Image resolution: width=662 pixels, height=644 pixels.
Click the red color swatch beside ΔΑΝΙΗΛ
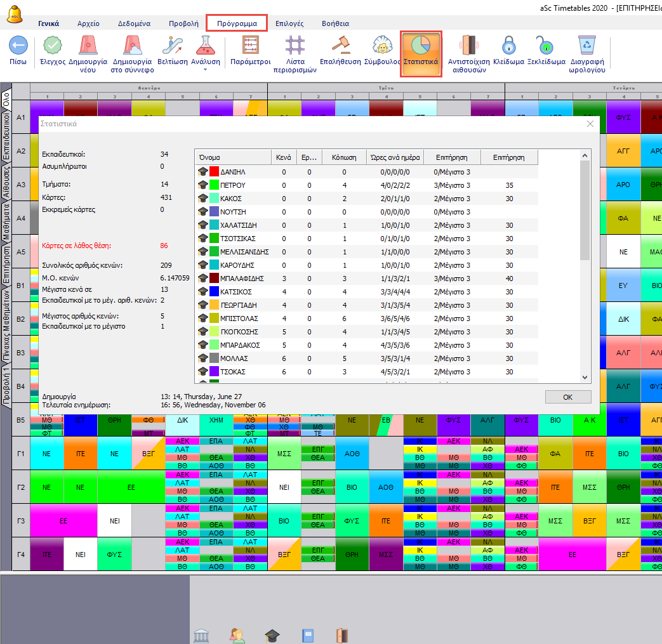click(x=214, y=172)
